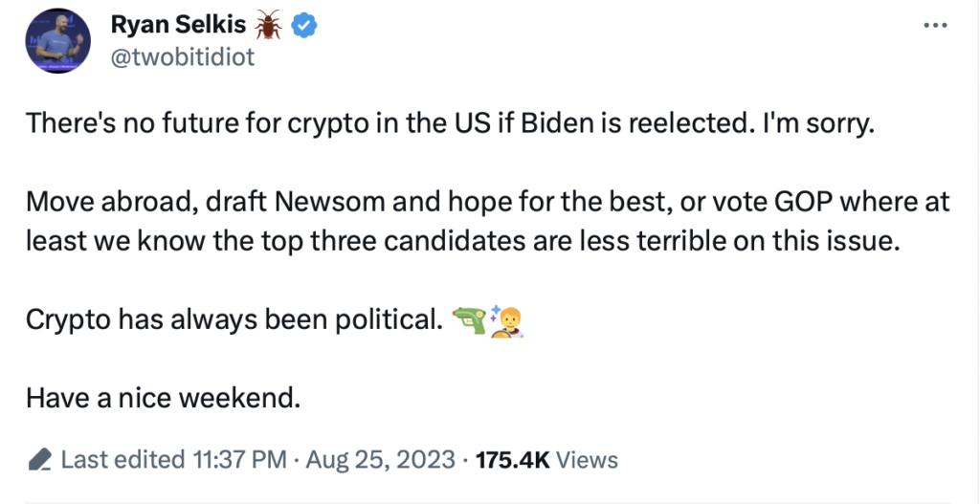Viewport: 980px width, 504px height.
Task: Click the Aug 25, 2023 date
Action: click(381, 460)
